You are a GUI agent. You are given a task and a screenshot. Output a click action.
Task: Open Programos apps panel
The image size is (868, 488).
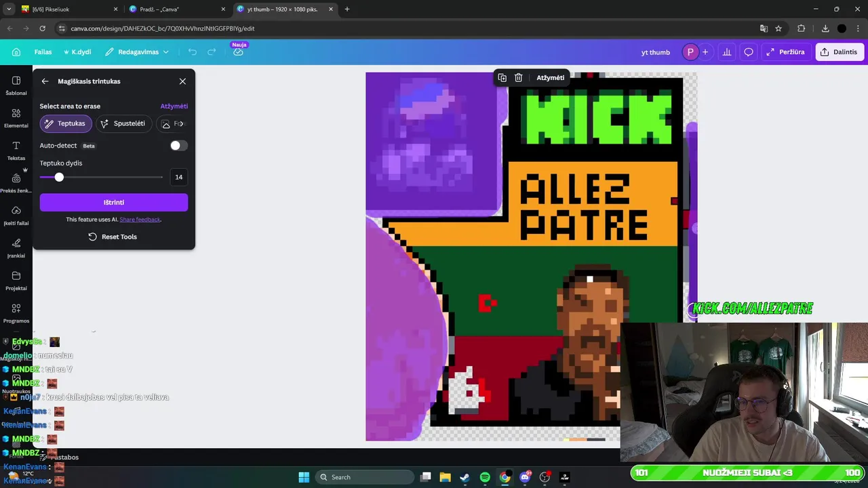[x=16, y=313]
